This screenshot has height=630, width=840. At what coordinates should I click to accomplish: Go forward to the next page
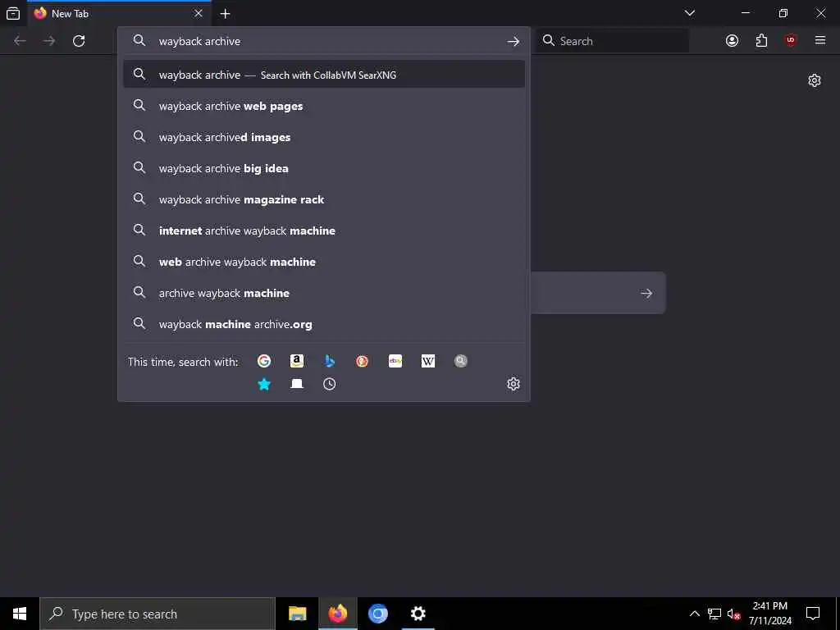point(49,41)
